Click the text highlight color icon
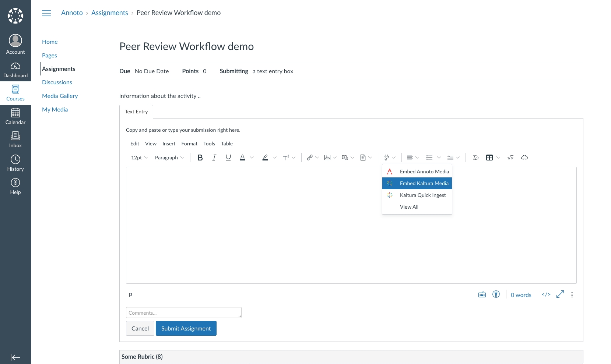Image resolution: width=611 pixels, height=364 pixels. coord(265,158)
